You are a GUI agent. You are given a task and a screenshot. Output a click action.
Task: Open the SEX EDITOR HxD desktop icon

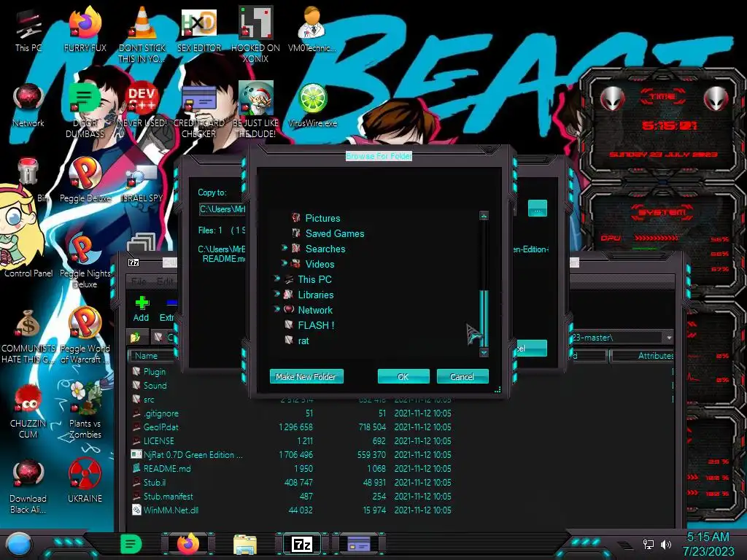point(199,29)
